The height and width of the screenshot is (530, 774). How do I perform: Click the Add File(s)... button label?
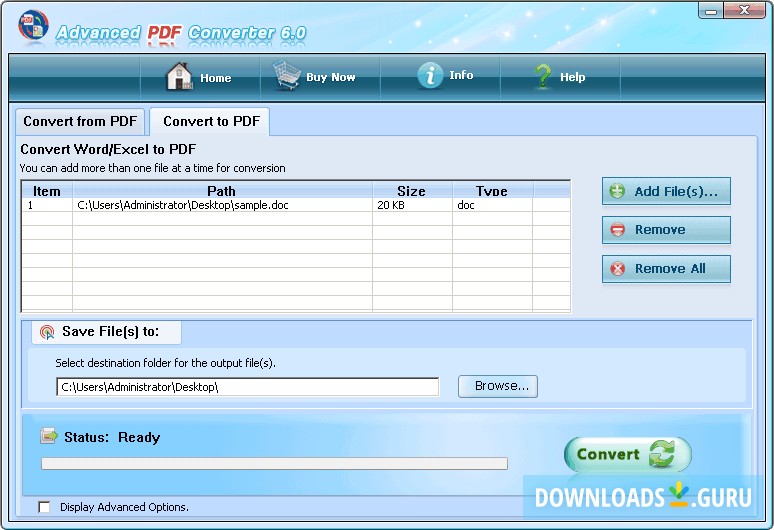676,191
